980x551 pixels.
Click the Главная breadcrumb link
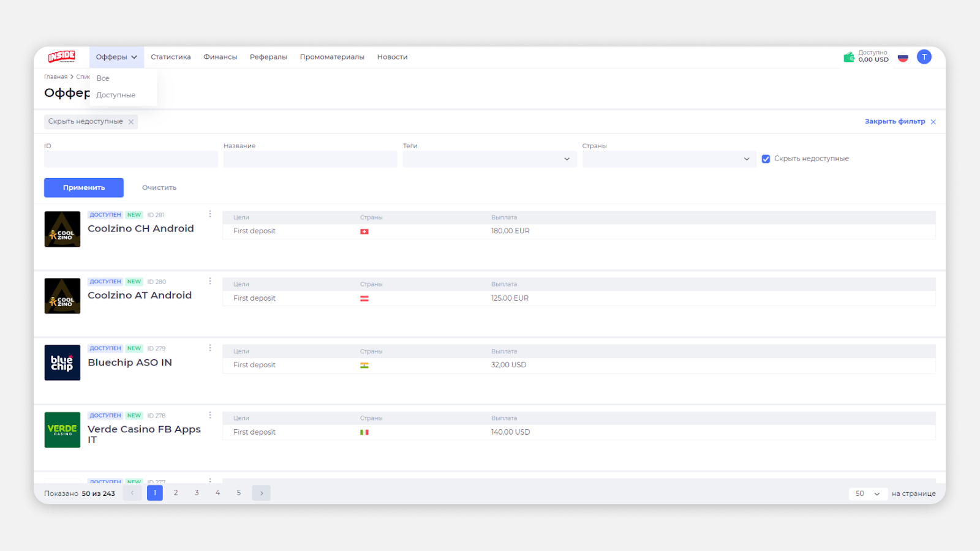[56, 77]
